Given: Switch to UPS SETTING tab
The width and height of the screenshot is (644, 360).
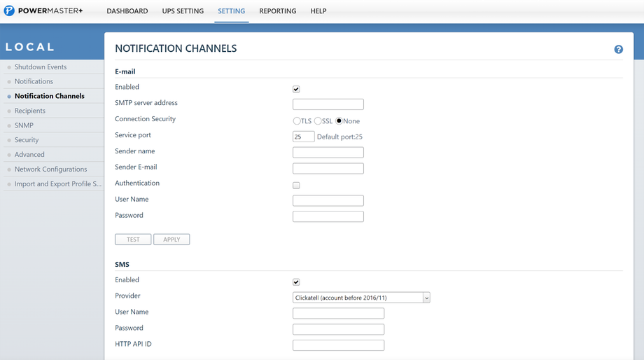Looking at the screenshot, I should 183,11.
